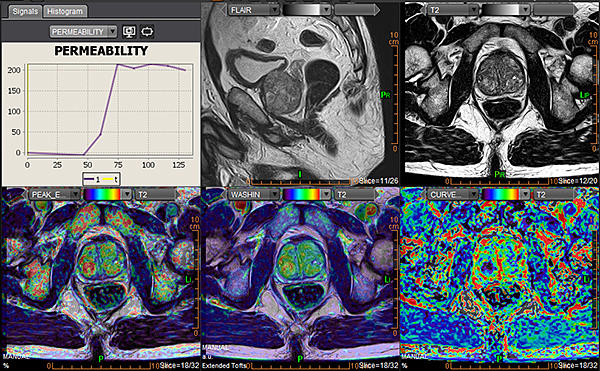Select the Signals tab
This screenshot has width=600, height=371.
point(25,11)
